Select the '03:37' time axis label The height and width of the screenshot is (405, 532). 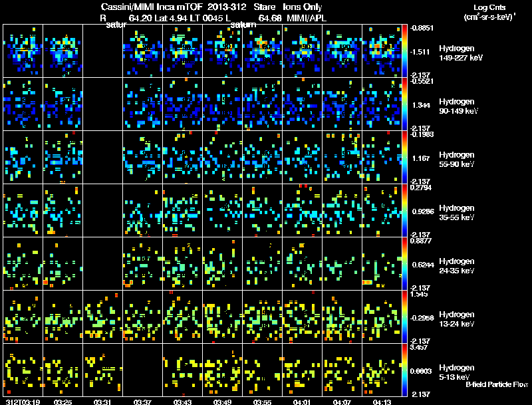[x=142, y=402]
